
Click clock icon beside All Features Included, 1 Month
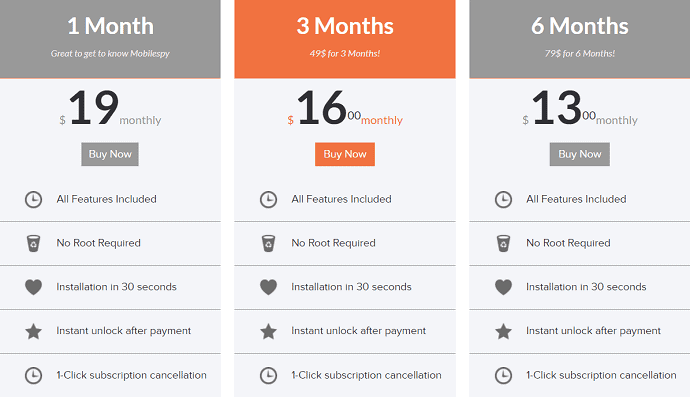point(33,199)
